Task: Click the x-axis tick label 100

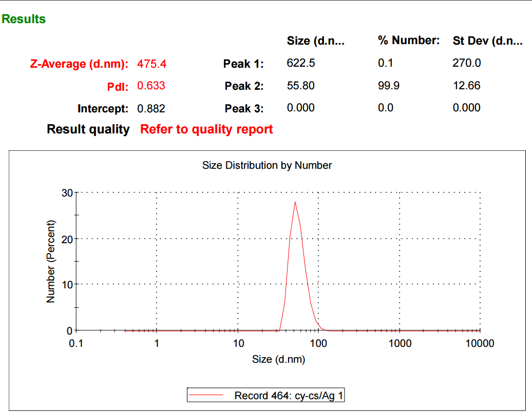Action: [x=318, y=343]
